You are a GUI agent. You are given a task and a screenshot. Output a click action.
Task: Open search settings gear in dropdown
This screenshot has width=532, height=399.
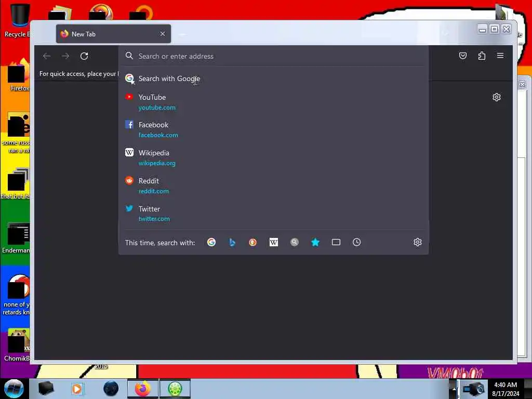(x=418, y=242)
